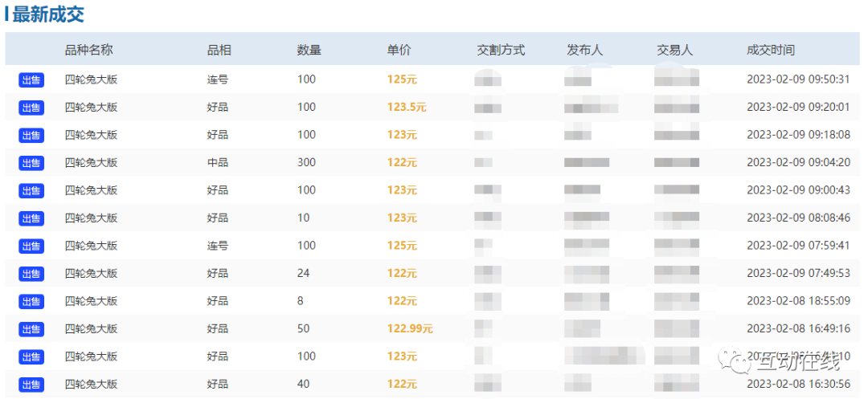Click the 交割方式 column header

tap(500, 50)
